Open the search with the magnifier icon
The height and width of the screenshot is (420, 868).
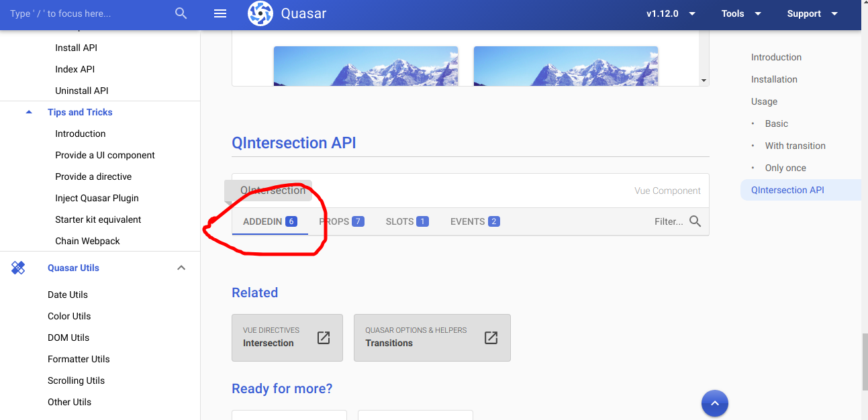tap(180, 13)
